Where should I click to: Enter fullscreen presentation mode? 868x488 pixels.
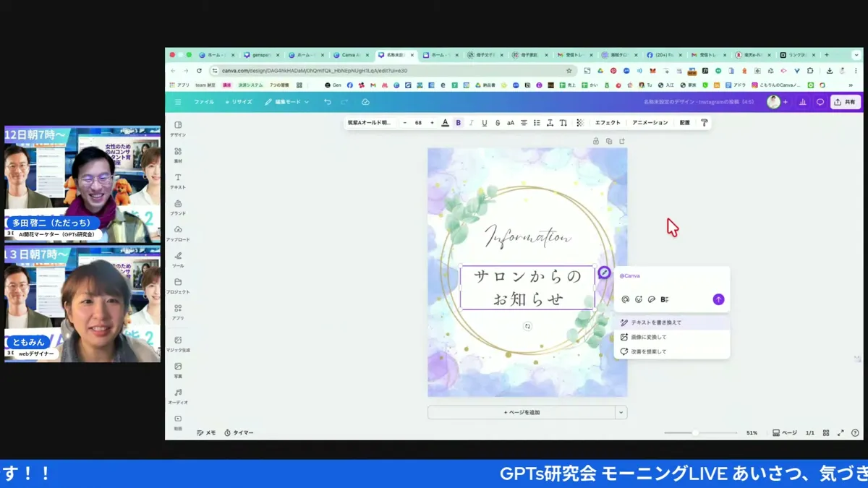coord(841,433)
